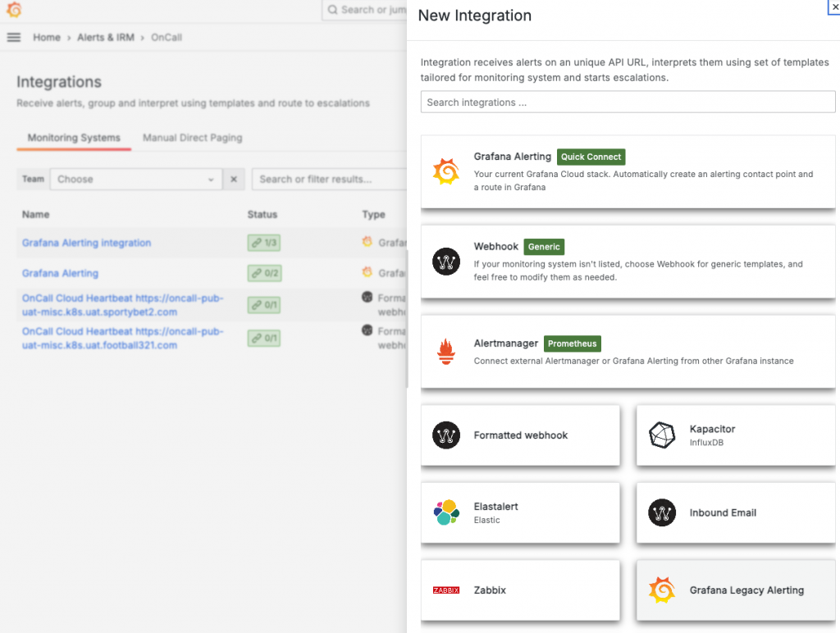Click the green Quick Connect badge
The image size is (840, 633).
tap(591, 157)
